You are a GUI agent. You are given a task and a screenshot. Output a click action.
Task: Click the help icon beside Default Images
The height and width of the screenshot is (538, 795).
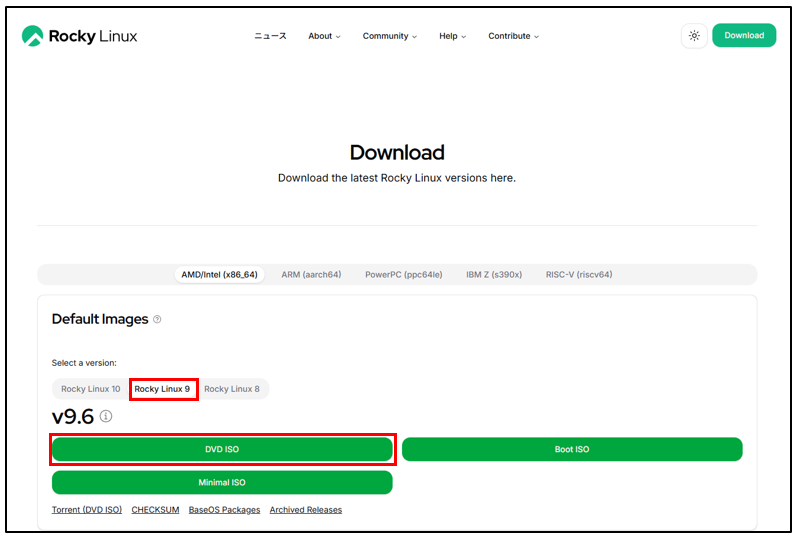pos(157,320)
